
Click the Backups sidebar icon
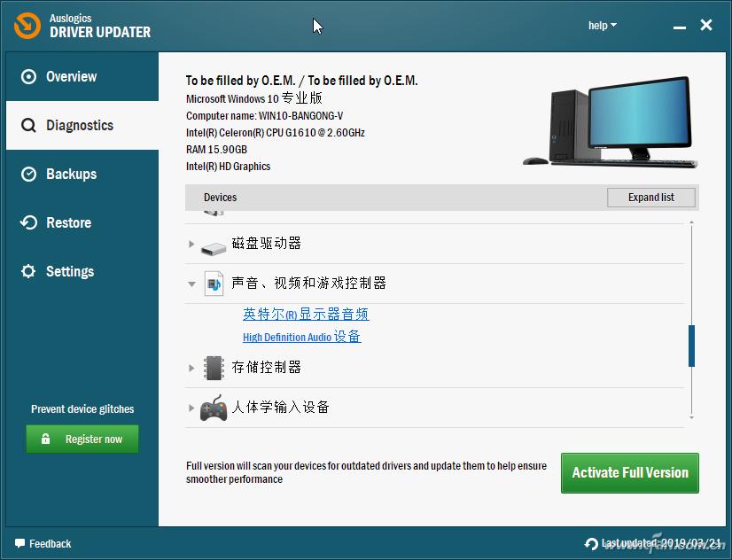click(27, 174)
